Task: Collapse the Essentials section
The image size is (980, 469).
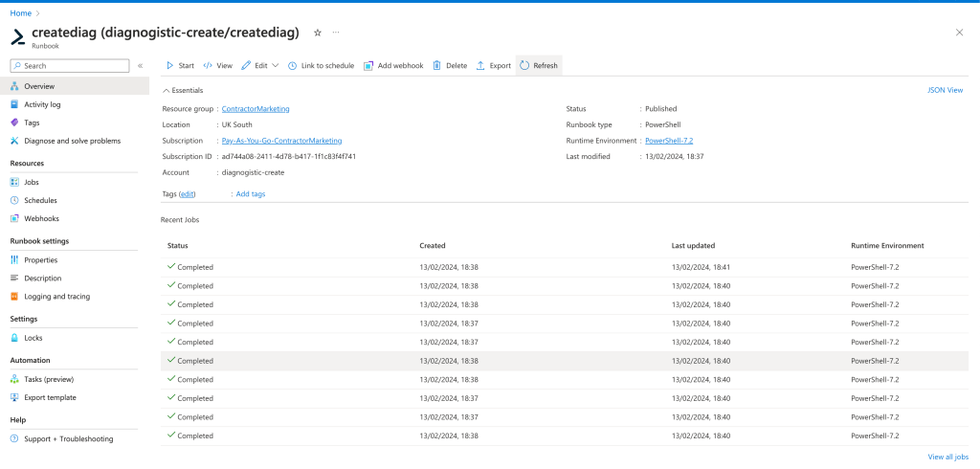Action: pos(166,91)
